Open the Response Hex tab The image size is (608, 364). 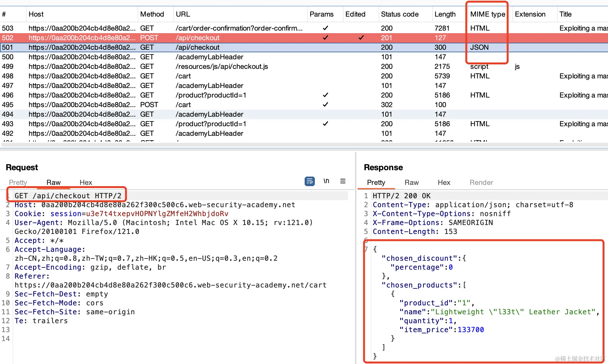444,182
